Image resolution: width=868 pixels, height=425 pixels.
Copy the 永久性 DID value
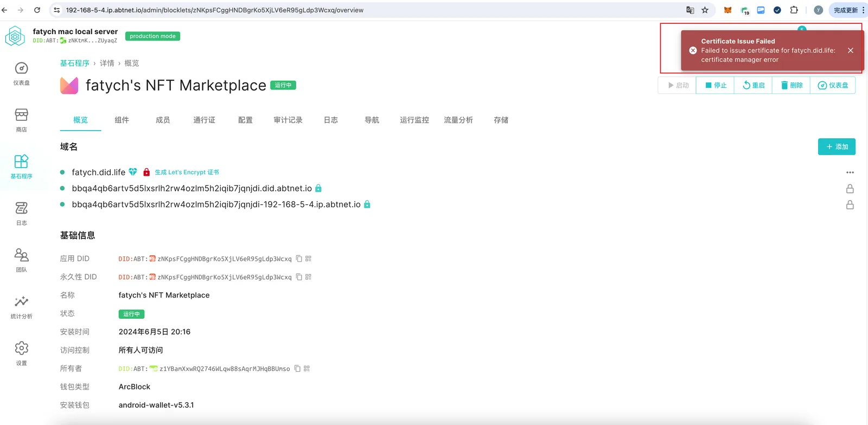[x=299, y=277]
